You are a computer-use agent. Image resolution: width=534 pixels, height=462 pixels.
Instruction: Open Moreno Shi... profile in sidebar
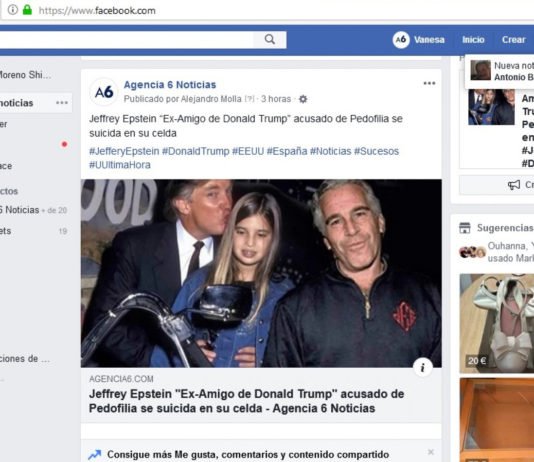click(x=26, y=75)
